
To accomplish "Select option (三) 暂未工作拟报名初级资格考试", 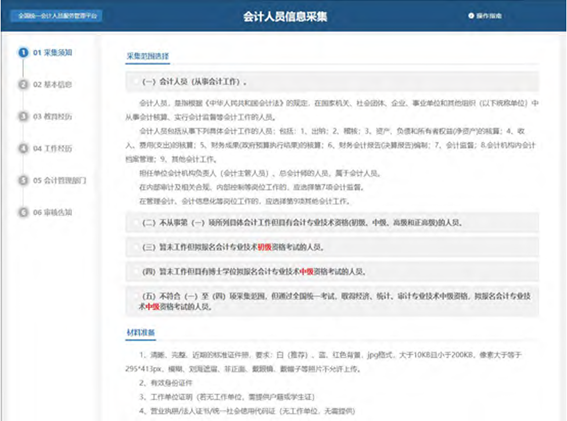I will tap(332, 247).
